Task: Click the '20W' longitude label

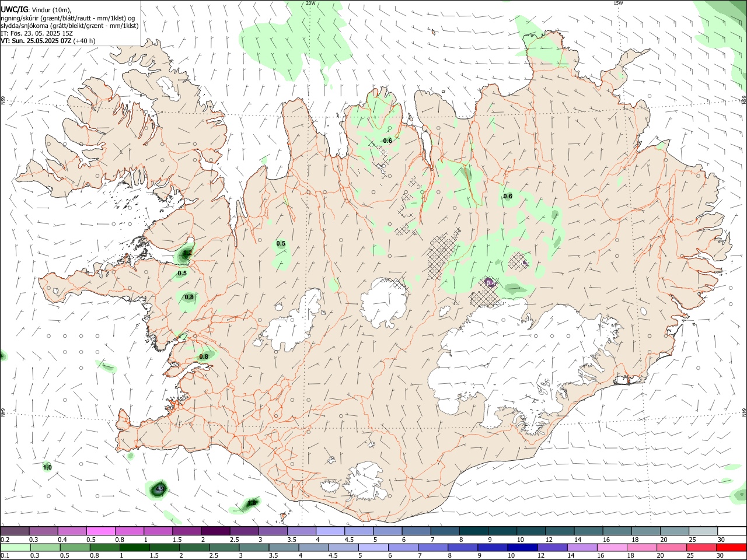Action: (x=310, y=3)
